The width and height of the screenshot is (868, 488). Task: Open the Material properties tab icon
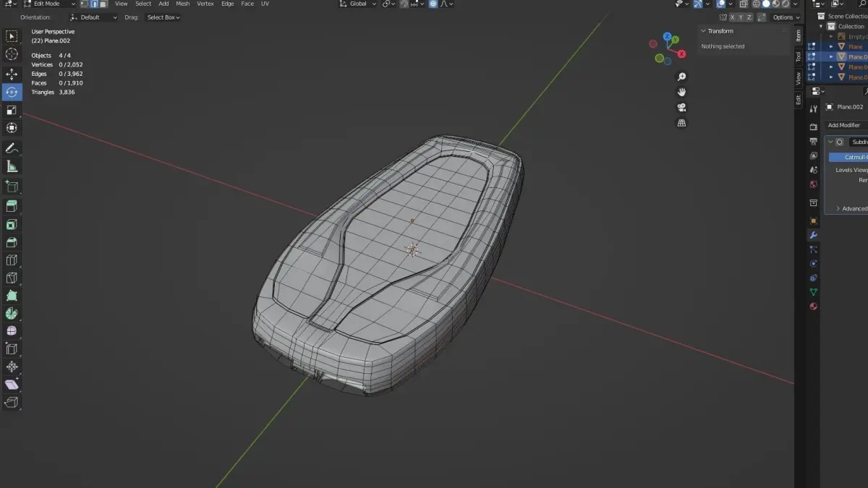click(814, 306)
